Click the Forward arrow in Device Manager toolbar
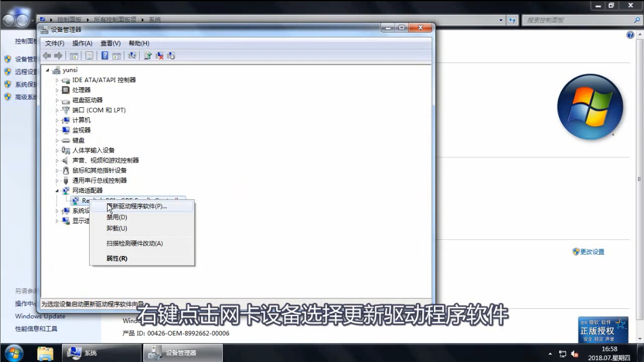644x362 pixels. click(58, 56)
